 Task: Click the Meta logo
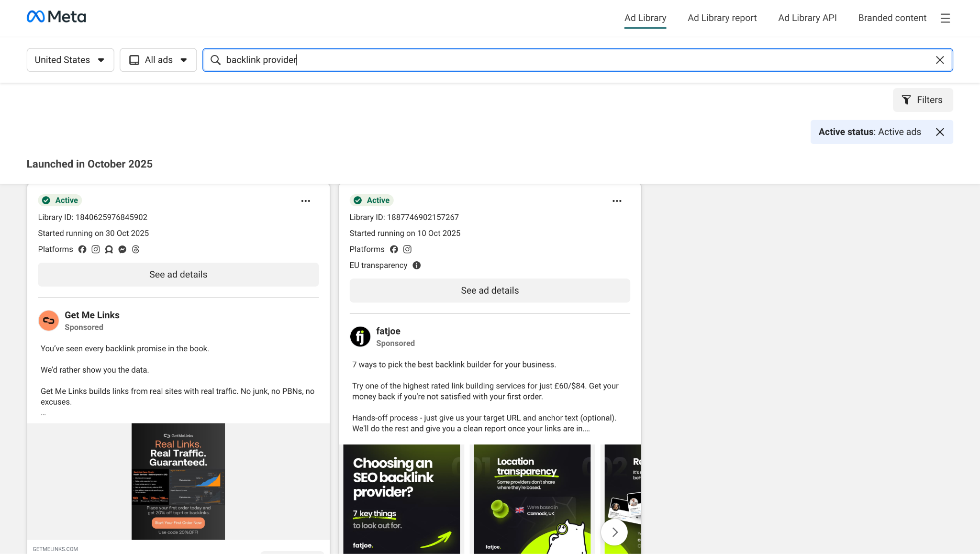[x=56, y=17]
